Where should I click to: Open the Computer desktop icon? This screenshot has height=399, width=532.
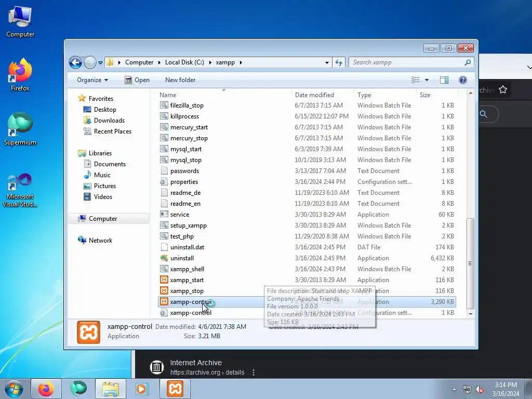(x=20, y=21)
